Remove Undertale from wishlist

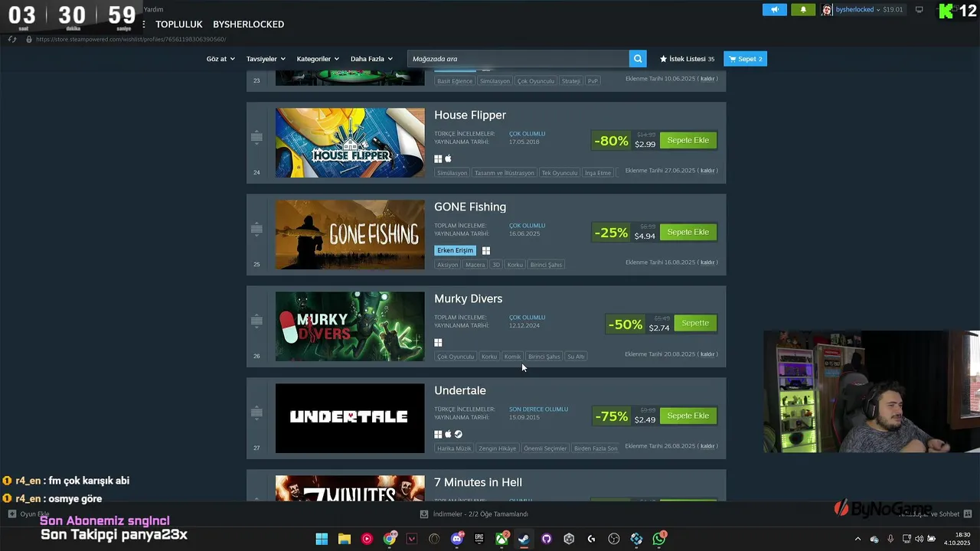(x=708, y=446)
